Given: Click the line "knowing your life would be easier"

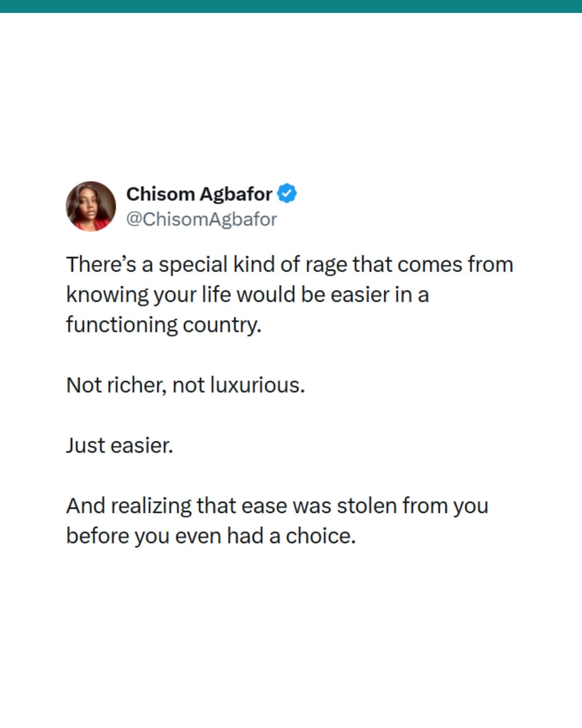Looking at the screenshot, I should (247, 295).
